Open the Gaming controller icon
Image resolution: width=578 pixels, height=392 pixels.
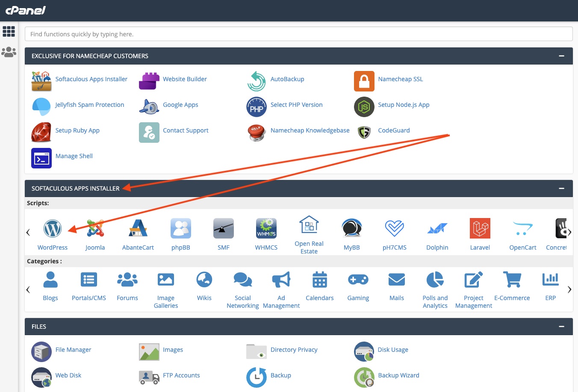click(x=358, y=280)
